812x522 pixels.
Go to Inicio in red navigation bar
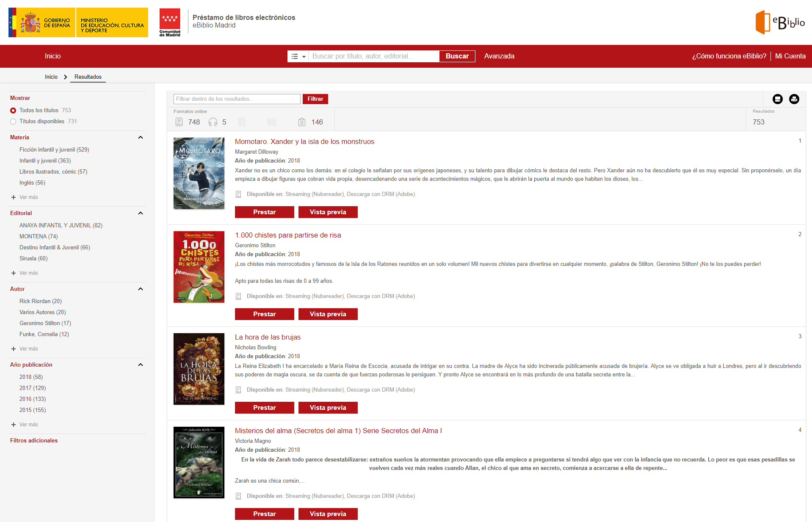coord(53,56)
